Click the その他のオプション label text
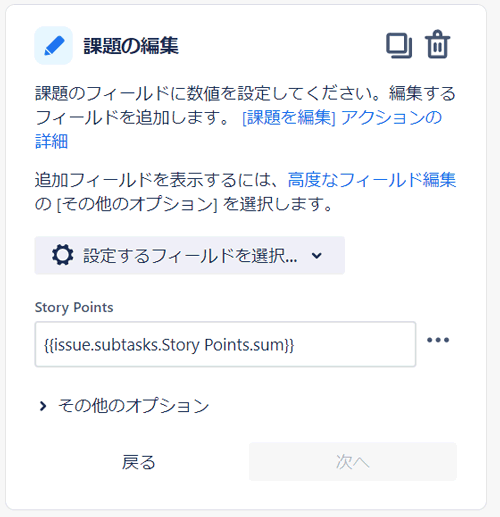Screen dimensions: 500x517 (134, 406)
